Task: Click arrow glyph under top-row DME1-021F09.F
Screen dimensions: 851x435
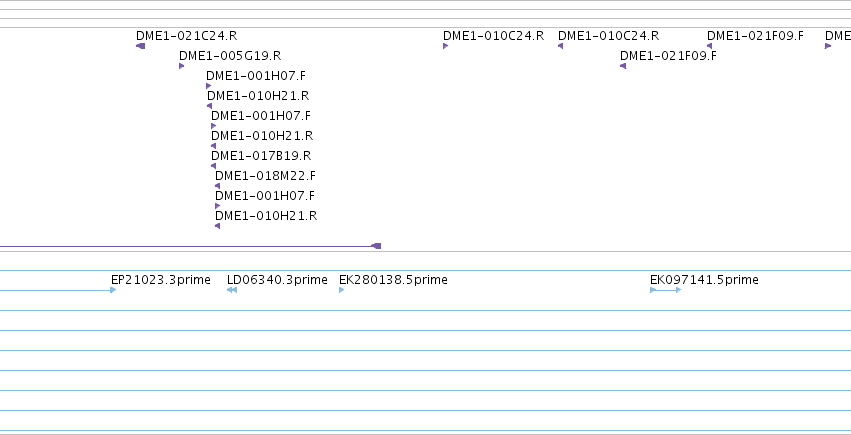Action: 709,46
